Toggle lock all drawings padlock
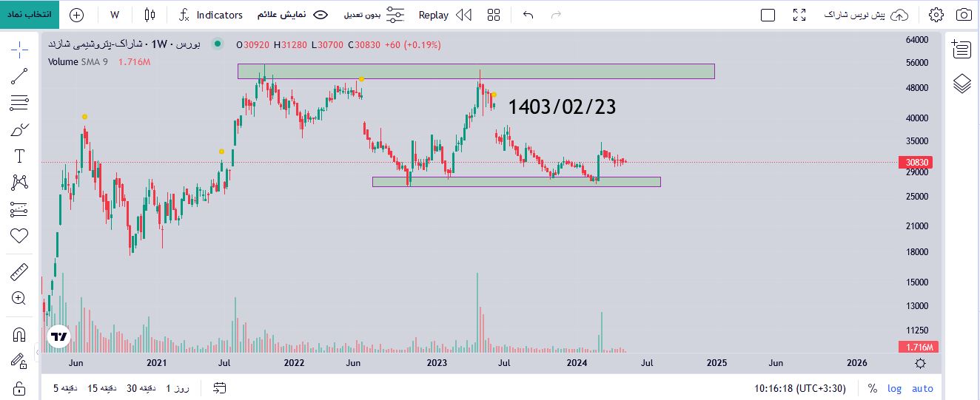Screen dimensions: 980x400 [x=19, y=387]
